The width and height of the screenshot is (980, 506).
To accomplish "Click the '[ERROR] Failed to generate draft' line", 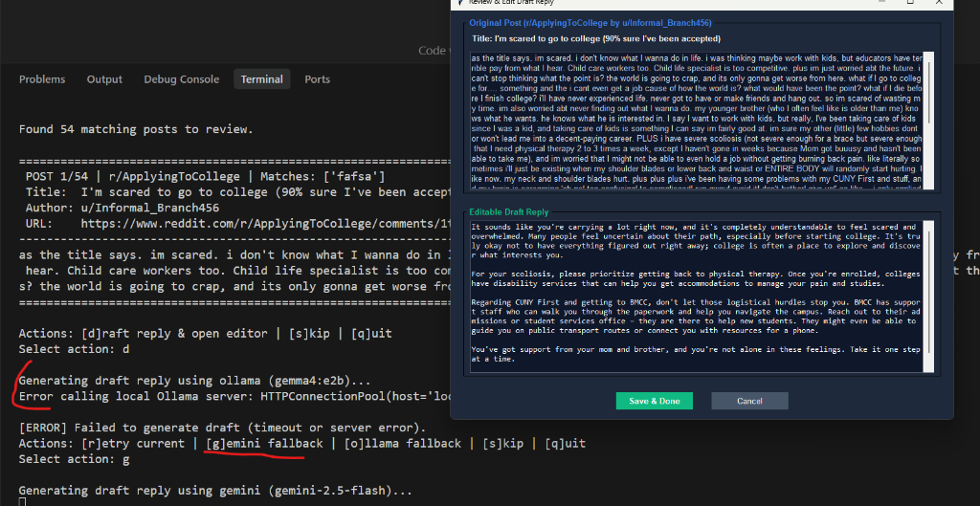I will [222, 428].
